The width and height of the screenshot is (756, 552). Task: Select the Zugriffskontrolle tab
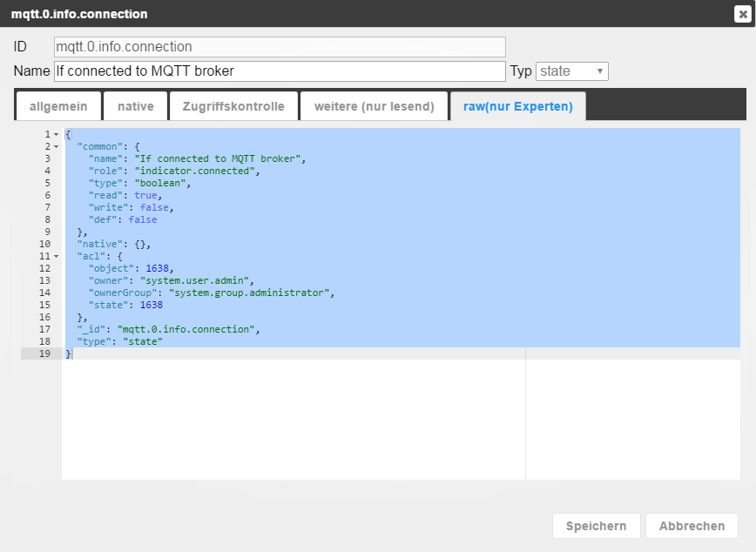point(233,106)
